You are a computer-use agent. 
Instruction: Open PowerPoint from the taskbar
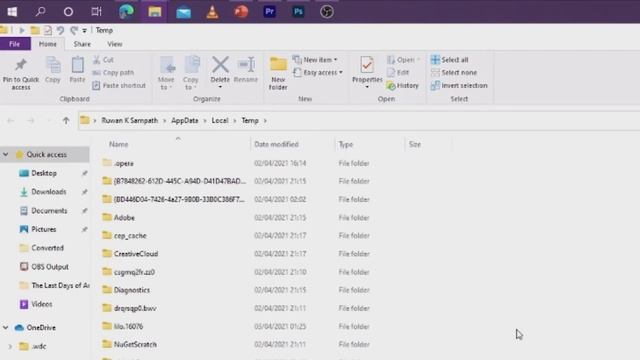(241, 11)
